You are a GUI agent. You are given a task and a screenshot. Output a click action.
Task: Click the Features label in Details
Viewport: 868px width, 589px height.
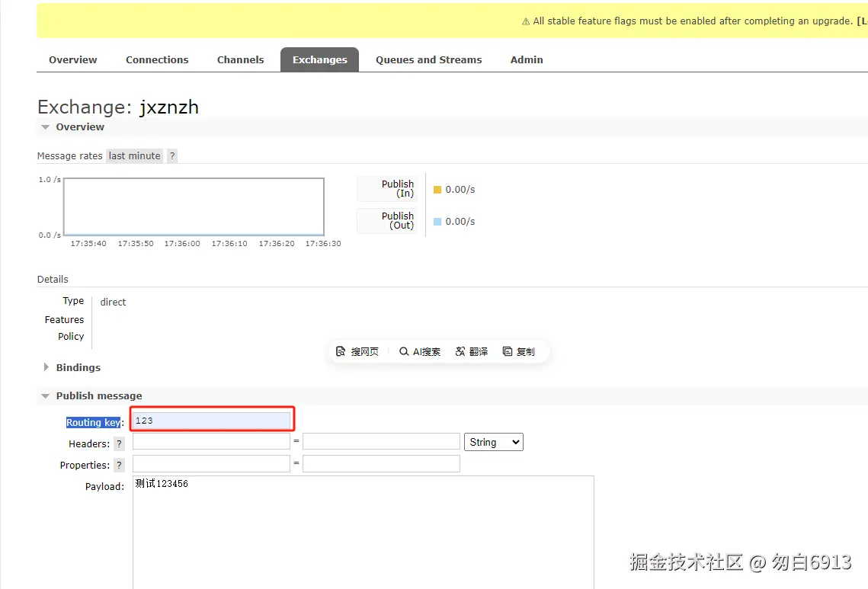(64, 320)
